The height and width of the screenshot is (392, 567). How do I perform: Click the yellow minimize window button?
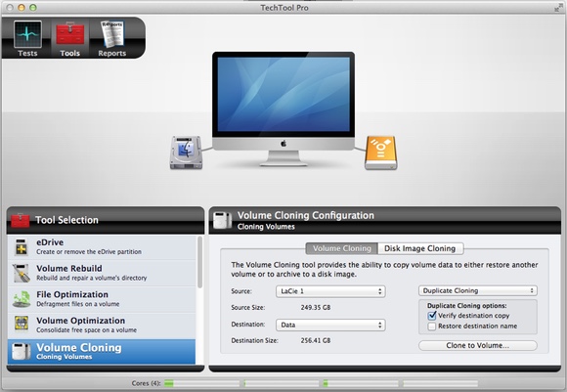22,7
